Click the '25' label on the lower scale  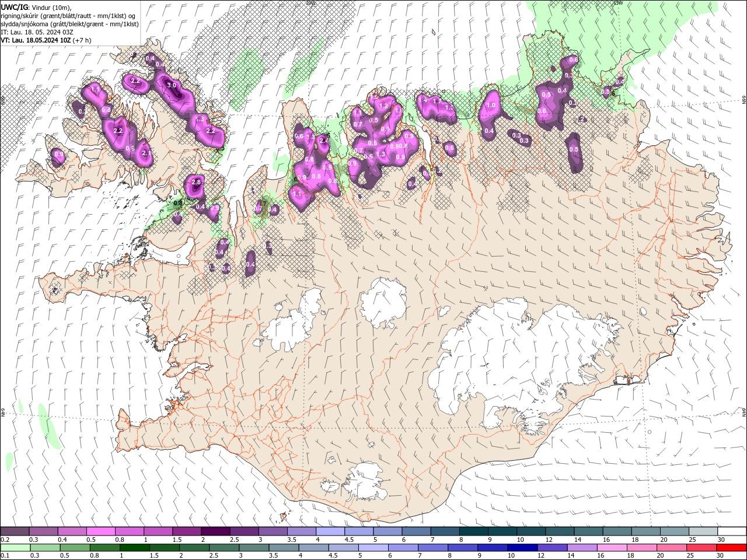[690, 556]
